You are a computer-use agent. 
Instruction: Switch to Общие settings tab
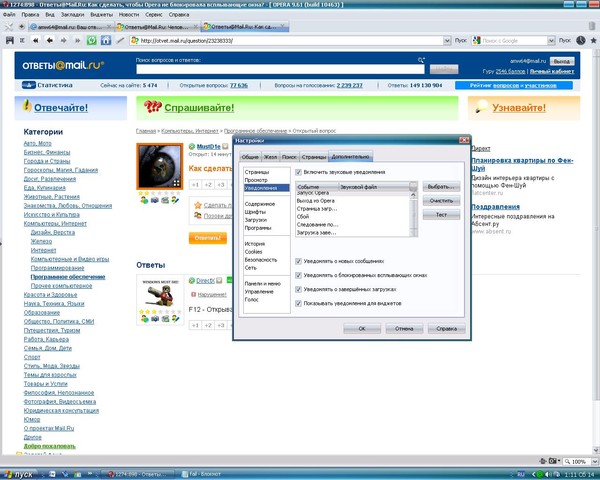click(x=250, y=157)
